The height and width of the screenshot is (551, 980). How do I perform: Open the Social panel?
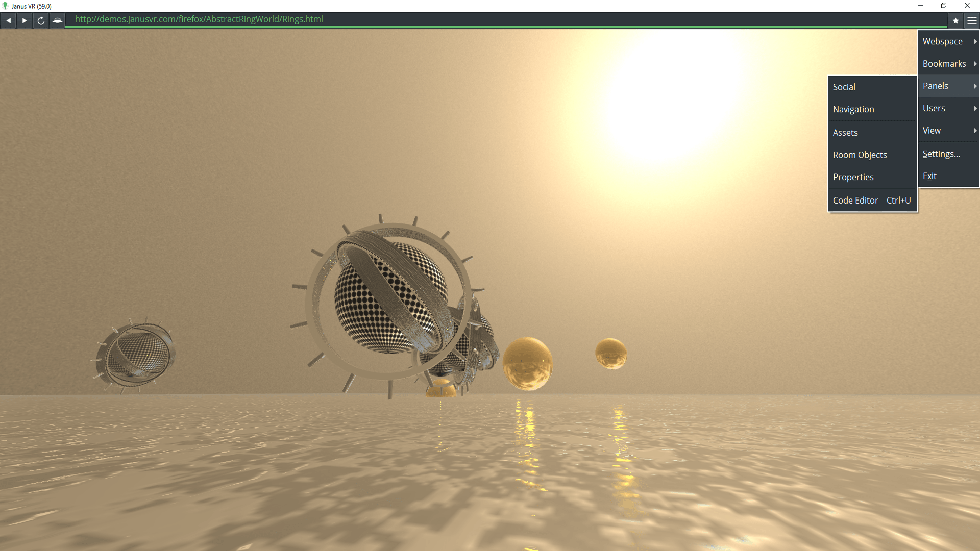844,87
